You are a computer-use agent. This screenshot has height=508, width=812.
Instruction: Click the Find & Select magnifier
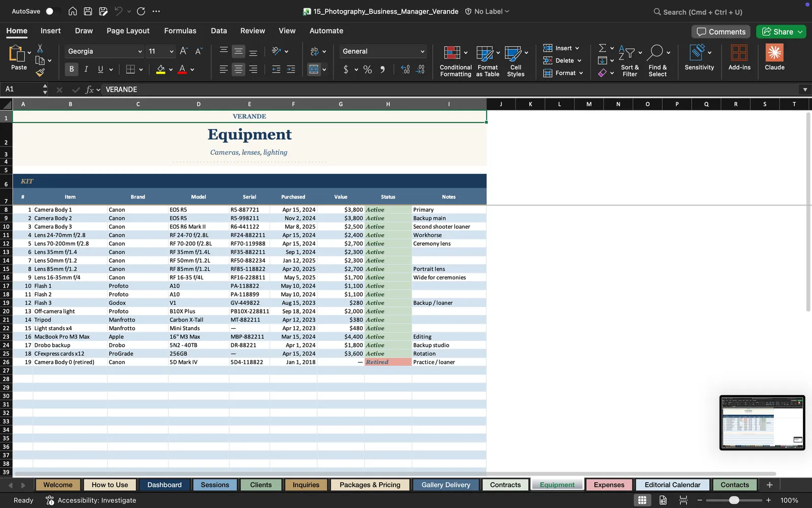tap(656, 52)
